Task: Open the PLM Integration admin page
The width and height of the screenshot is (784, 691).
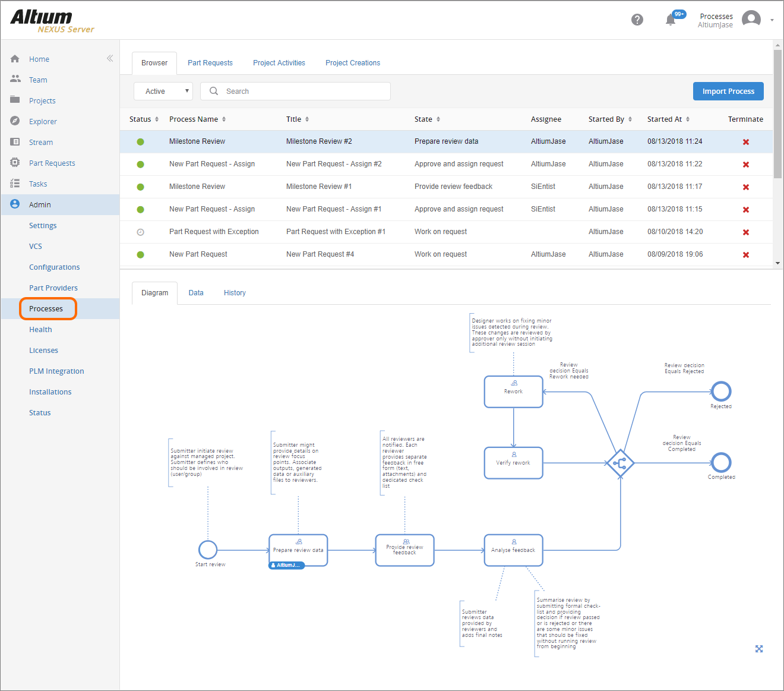Action: 56,371
